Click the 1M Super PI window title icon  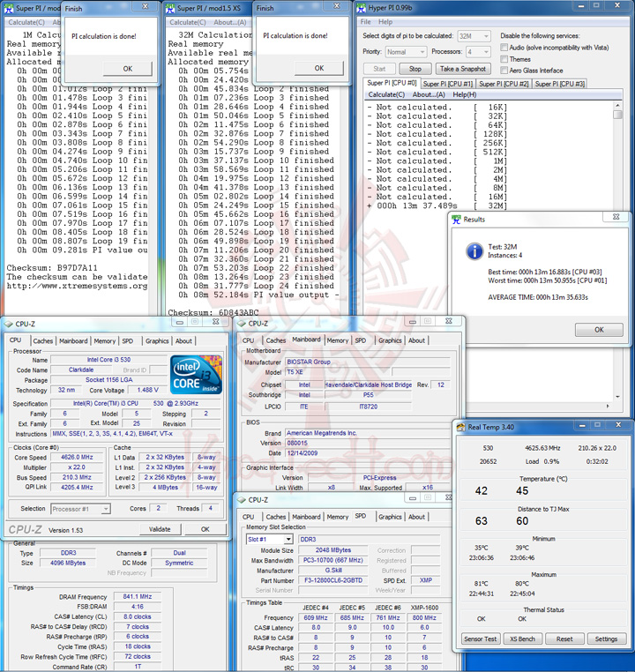coord(9,8)
